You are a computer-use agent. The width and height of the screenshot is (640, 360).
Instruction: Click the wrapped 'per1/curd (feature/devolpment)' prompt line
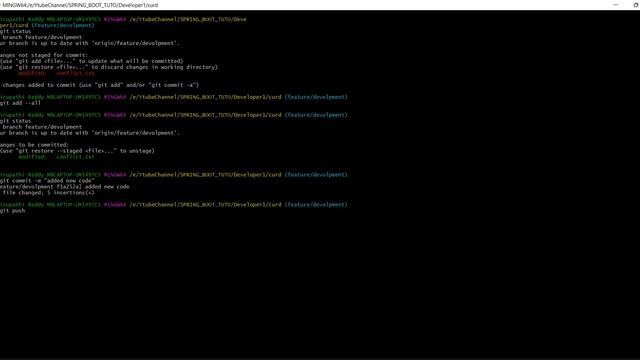47,25
